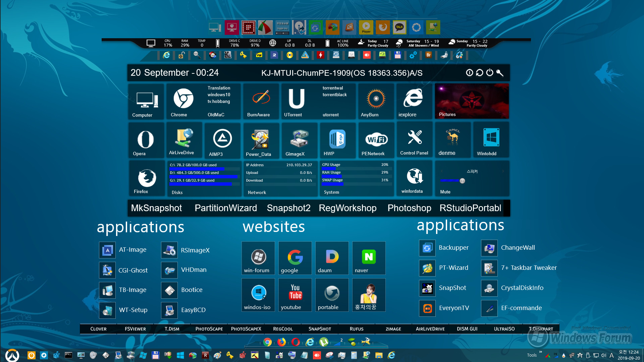Open the Player icon in top dock
Screen dimensions: 644x362
click(x=366, y=27)
